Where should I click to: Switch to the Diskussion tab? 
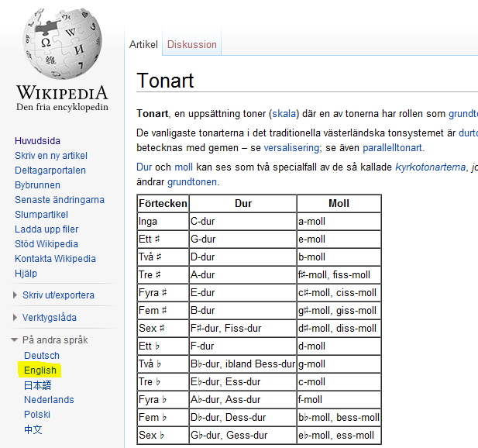(x=192, y=45)
